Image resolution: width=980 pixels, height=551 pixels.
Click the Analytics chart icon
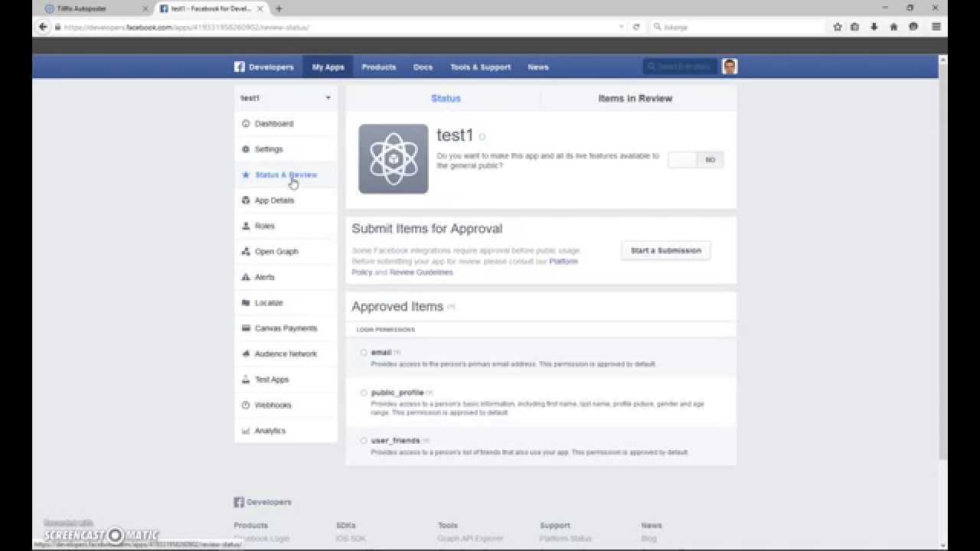click(246, 431)
